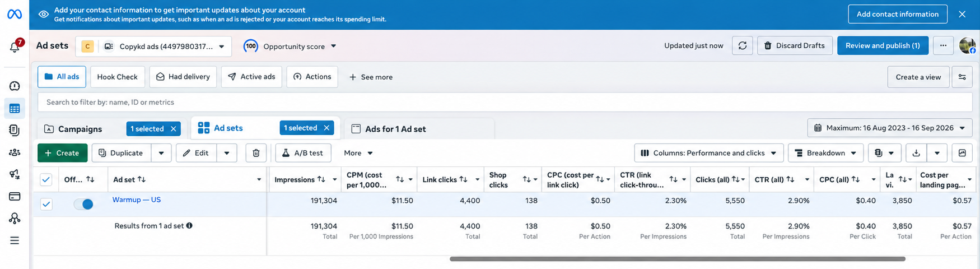The width and height of the screenshot is (980, 269).
Task: Open the three-dot more options menu
Action: coord(943,45)
